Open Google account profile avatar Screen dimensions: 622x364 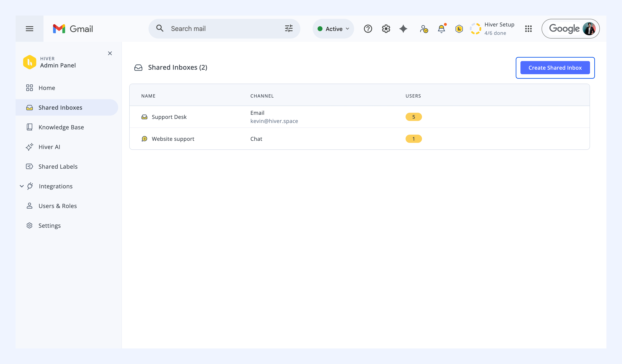[x=589, y=29]
